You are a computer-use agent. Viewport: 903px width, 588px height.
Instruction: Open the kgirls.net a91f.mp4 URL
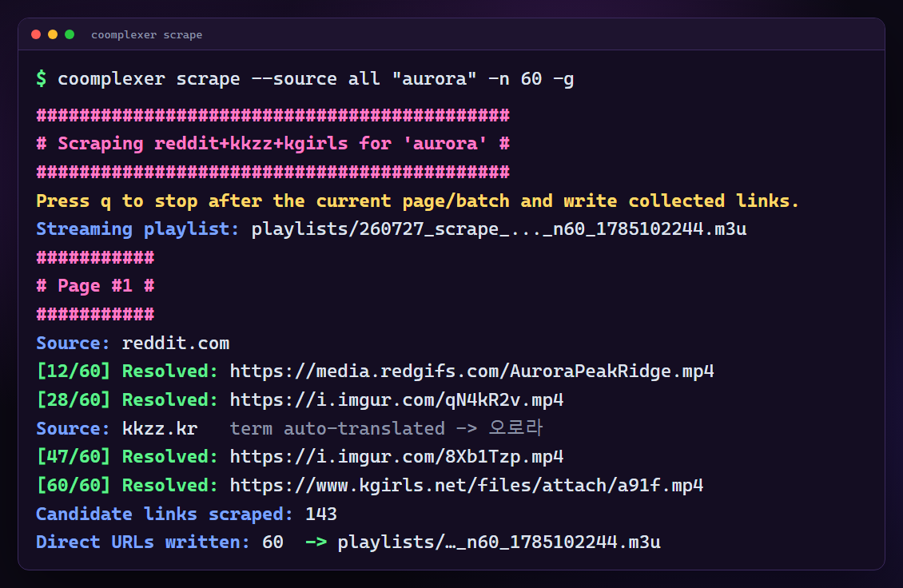click(467, 486)
